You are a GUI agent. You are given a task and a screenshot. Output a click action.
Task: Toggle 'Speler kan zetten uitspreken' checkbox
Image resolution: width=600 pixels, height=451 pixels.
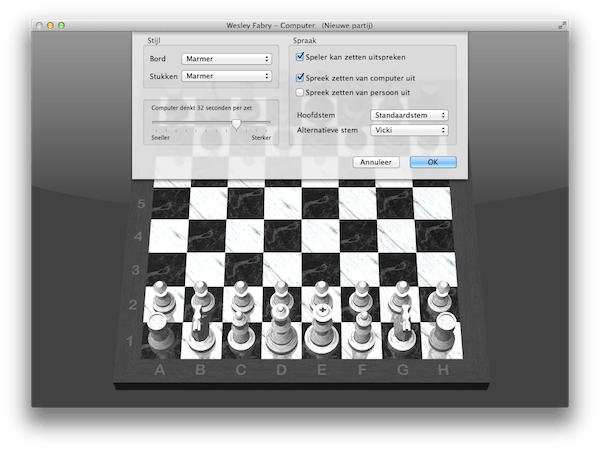pos(300,57)
